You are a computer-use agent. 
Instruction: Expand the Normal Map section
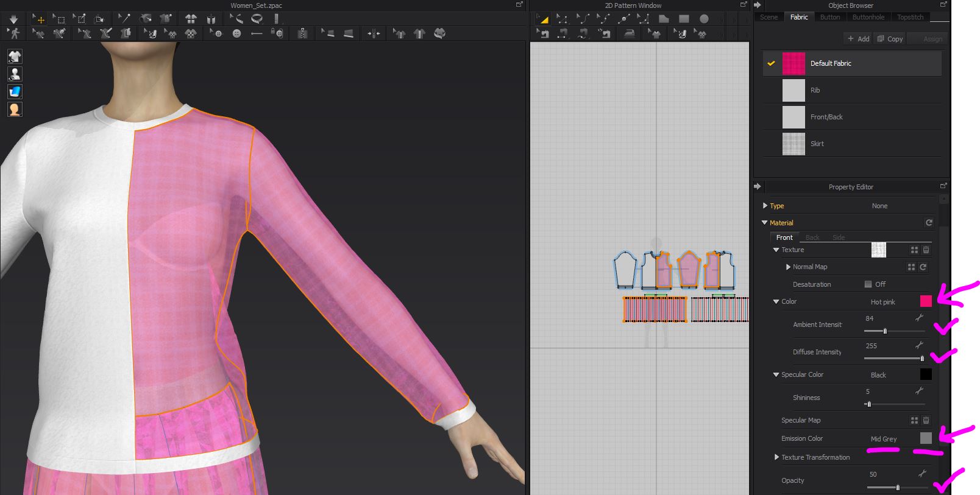click(788, 267)
